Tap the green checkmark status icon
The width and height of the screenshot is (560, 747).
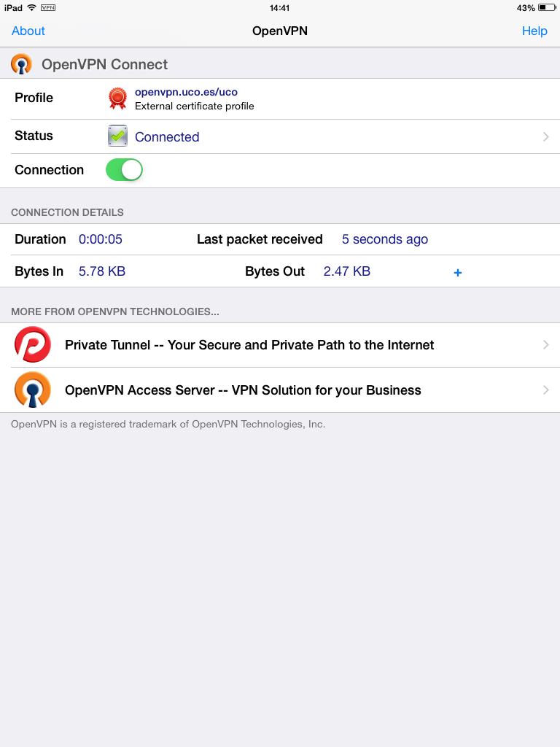coord(117,136)
